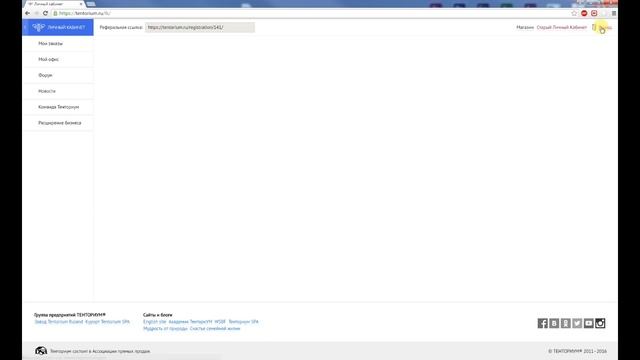Open the Мудрость от природы footer link
This screenshot has height=360, width=640.
pos(165,329)
